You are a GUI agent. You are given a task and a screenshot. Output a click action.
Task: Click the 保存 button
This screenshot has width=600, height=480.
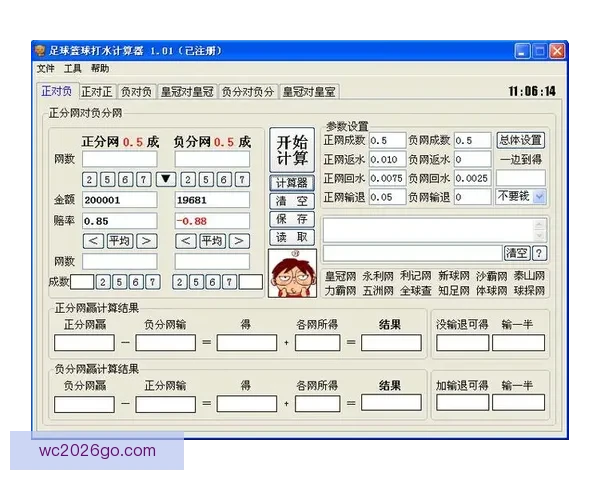tap(292, 219)
